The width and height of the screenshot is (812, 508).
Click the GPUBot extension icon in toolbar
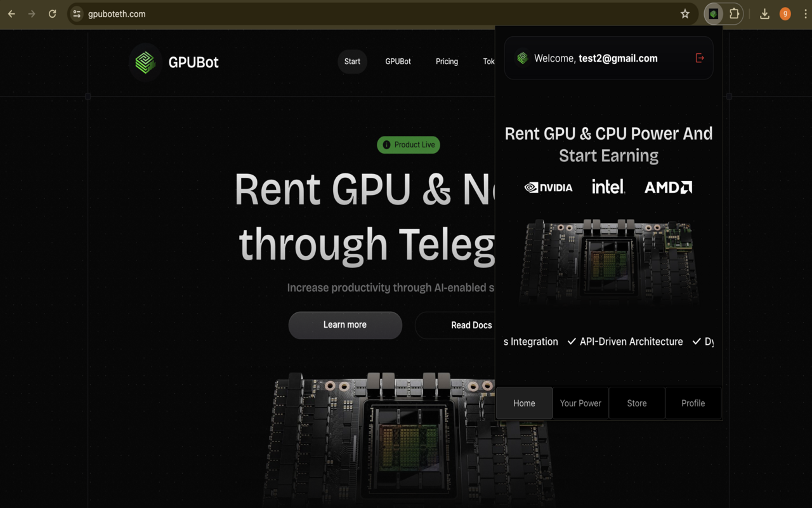click(714, 13)
